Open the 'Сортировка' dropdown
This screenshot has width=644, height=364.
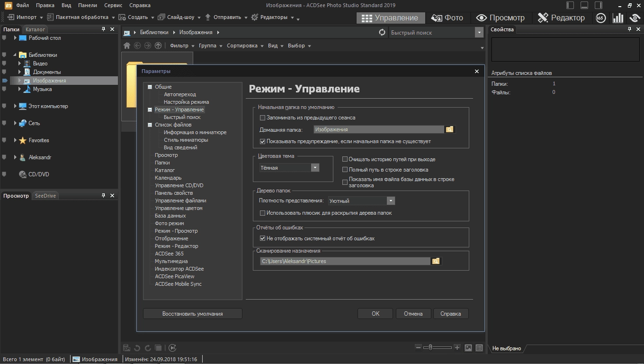pyautogui.click(x=245, y=45)
